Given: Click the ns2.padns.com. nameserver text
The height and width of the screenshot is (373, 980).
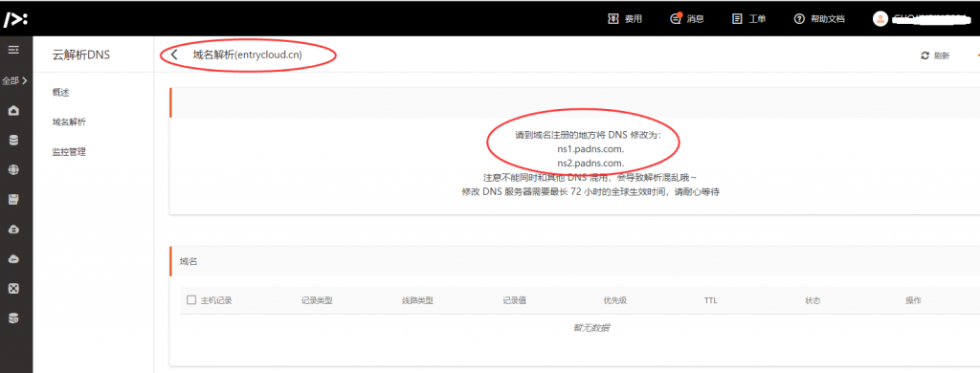Looking at the screenshot, I should tap(591, 164).
